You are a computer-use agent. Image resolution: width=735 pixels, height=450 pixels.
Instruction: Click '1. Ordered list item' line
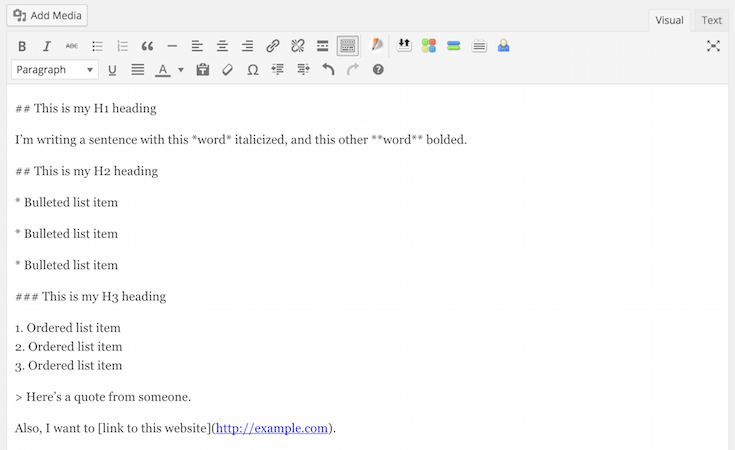68,328
